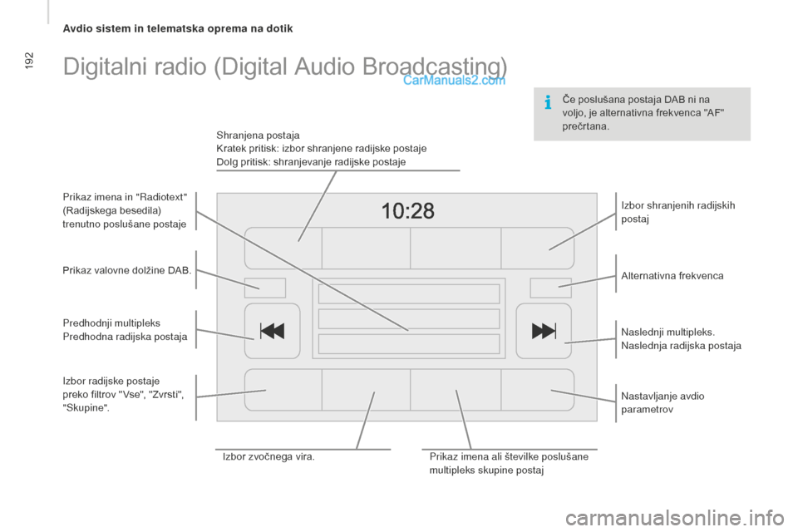Click the 'Shranjena postaja' label

coord(258,135)
